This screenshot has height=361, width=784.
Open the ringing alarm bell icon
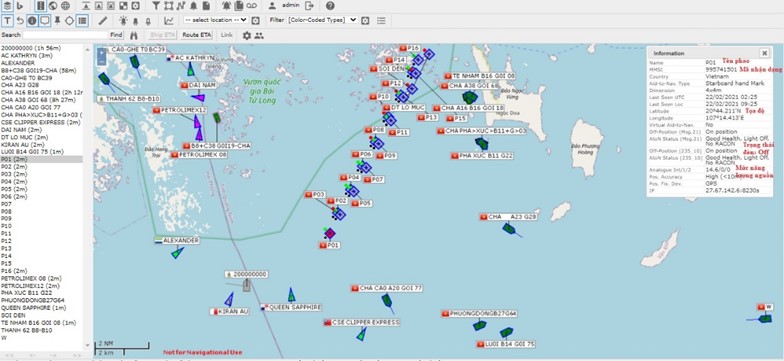[x=226, y=6]
